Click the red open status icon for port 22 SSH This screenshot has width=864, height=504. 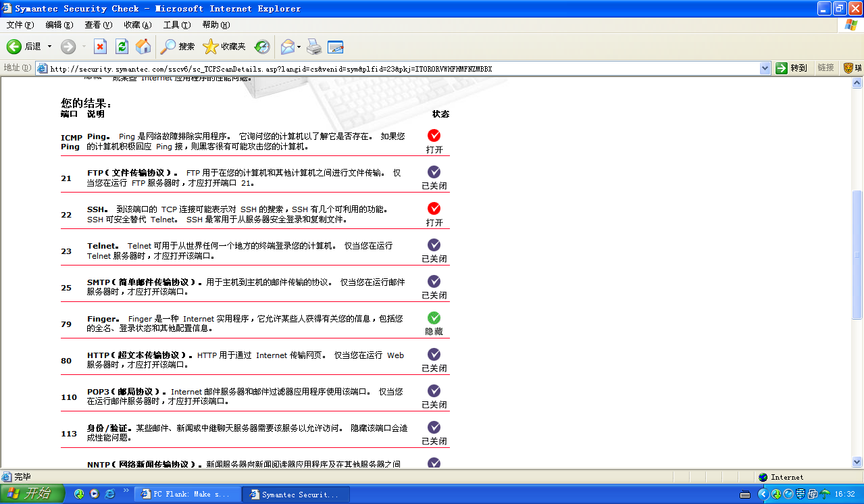tap(434, 208)
